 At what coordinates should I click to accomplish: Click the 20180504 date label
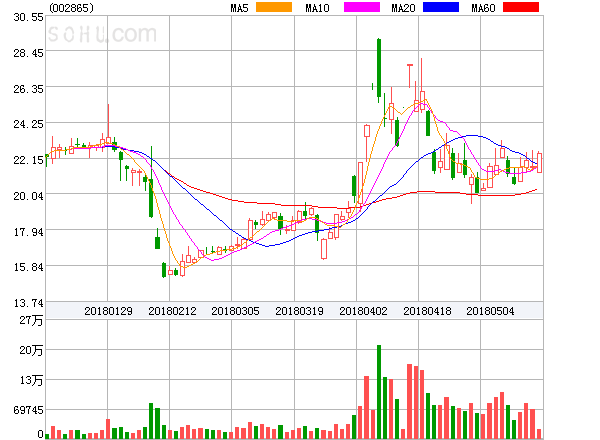pyautogui.click(x=490, y=311)
